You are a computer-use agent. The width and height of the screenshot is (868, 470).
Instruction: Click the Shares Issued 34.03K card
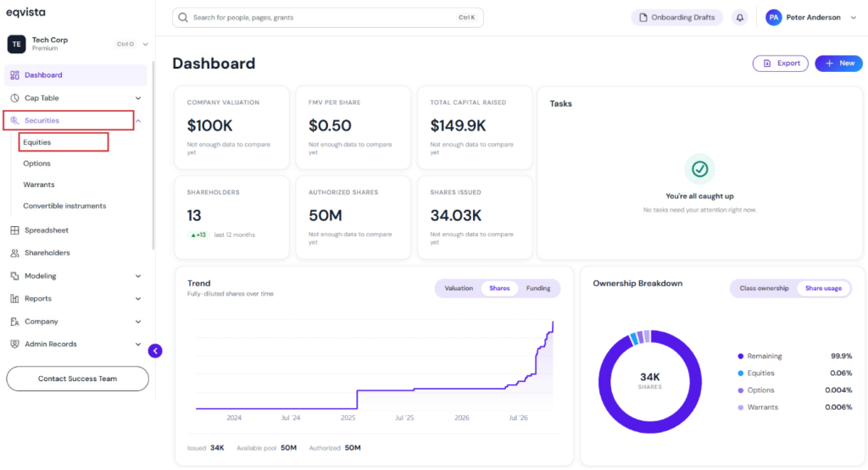[x=475, y=218]
